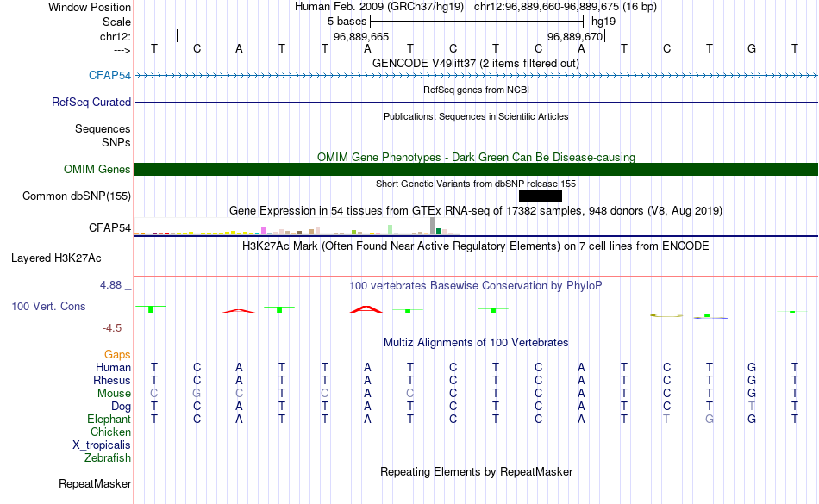Viewport: 819px width, 504px height.
Task: Click the tall gray GTEx expression bar
Action: [x=433, y=226]
